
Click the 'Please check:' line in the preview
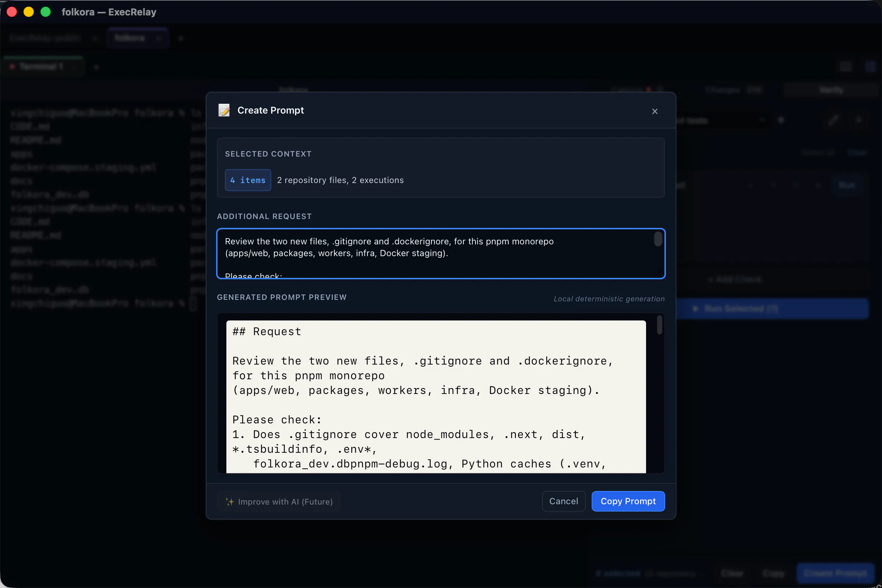pyautogui.click(x=277, y=420)
